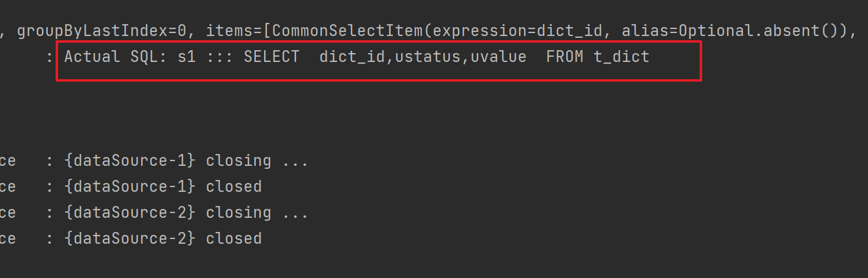Click the t_dict table name
This screenshot has width=868, height=278.
pyautogui.click(x=622, y=57)
